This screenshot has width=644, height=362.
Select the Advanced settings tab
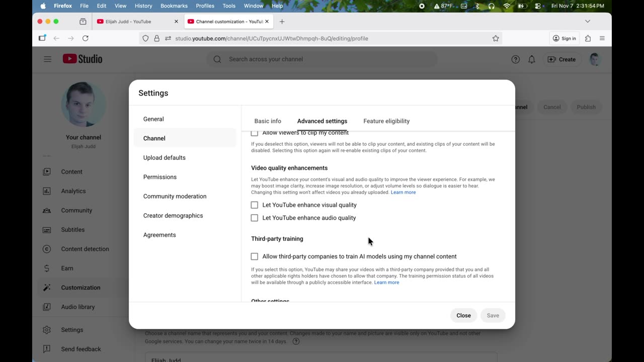322,121
